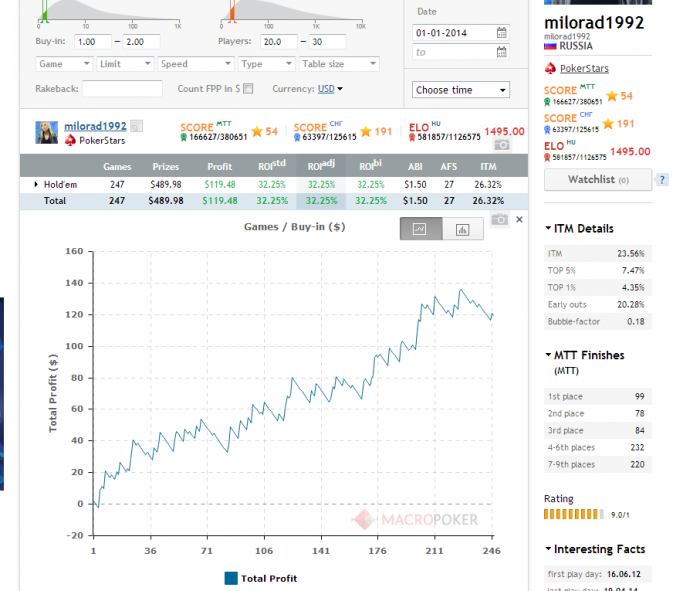Open calendar for the 'to' date field
The width and height of the screenshot is (700, 591).
501,52
